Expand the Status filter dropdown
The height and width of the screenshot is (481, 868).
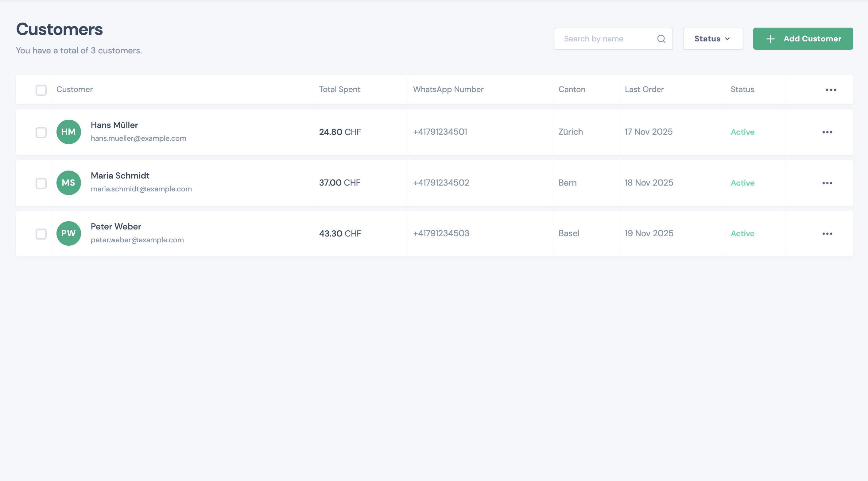coord(712,39)
